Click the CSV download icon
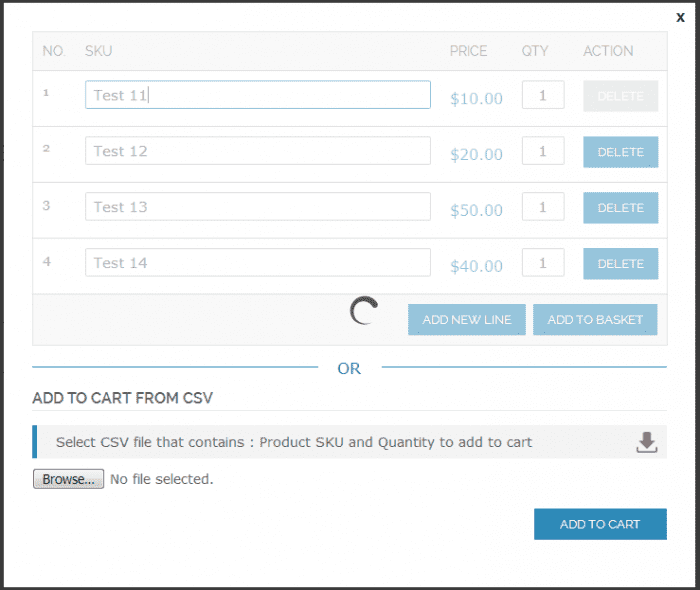This screenshot has width=700, height=590. tap(647, 442)
